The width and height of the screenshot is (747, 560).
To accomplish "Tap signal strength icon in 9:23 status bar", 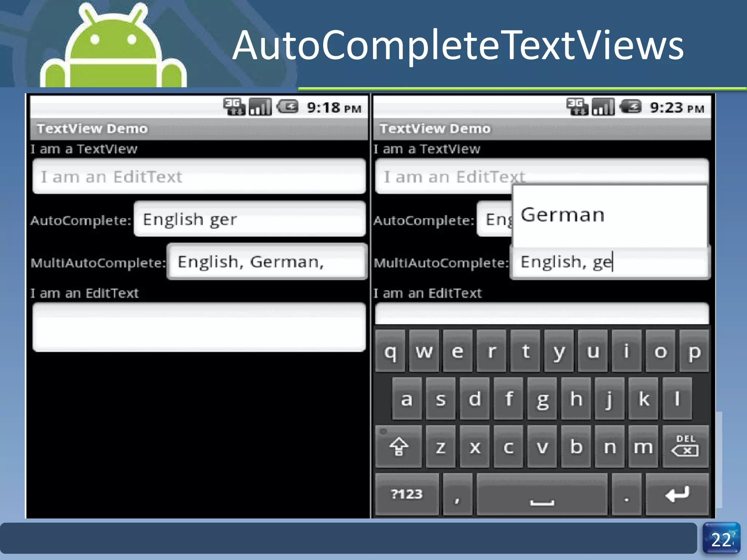I will 603,107.
